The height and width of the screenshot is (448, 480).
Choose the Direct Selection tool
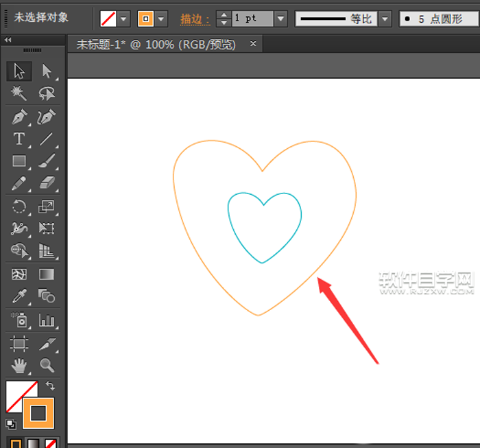point(47,71)
